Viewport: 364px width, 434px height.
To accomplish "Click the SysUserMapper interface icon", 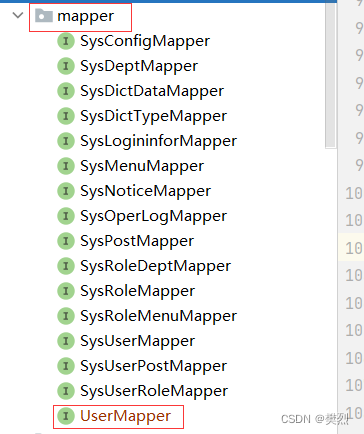I will pyautogui.click(x=66, y=341).
